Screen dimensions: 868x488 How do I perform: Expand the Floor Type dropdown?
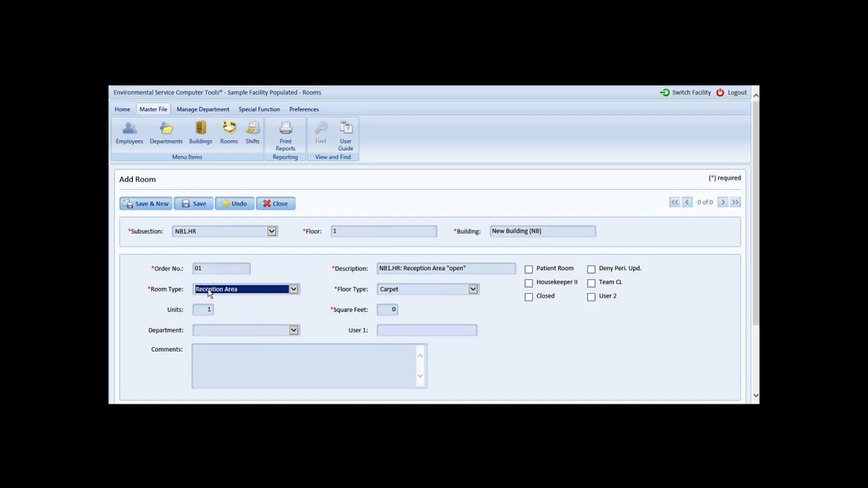tap(473, 289)
